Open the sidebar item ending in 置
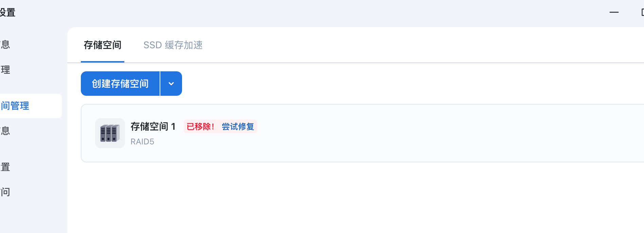644x233 pixels. pyautogui.click(x=5, y=167)
